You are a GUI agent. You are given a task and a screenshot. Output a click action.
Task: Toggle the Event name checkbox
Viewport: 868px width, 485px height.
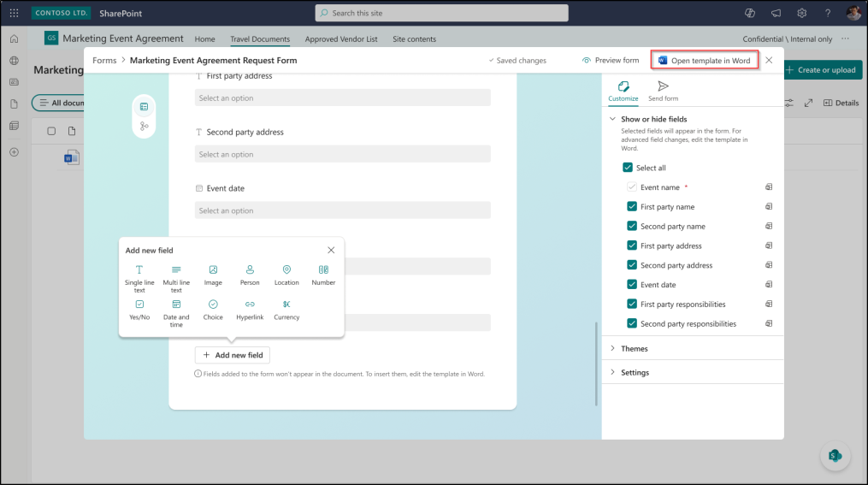pyautogui.click(x=632, y=187)
